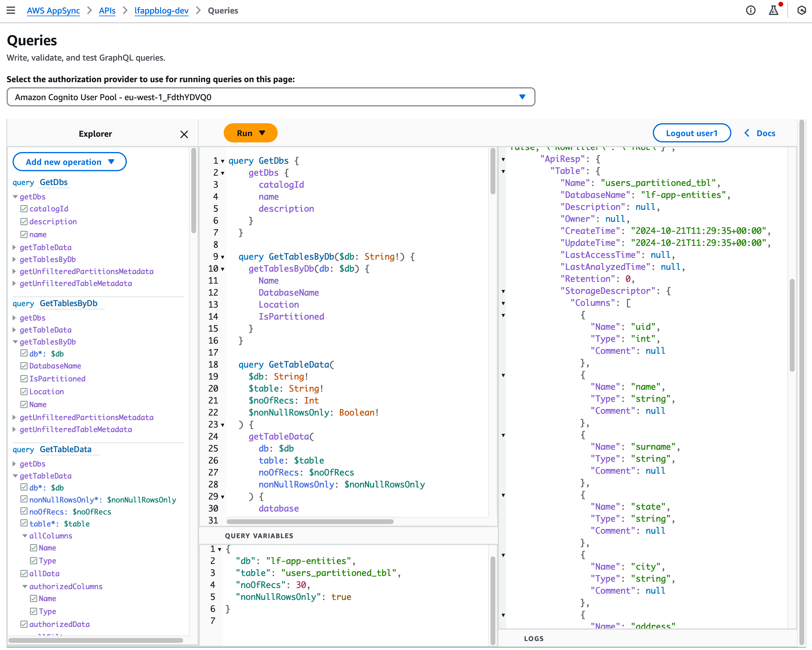This screenshot has height=650, width=812.
Task: Open the lfappblog-dev API breadcrumb link
Action: pos(161,10)
